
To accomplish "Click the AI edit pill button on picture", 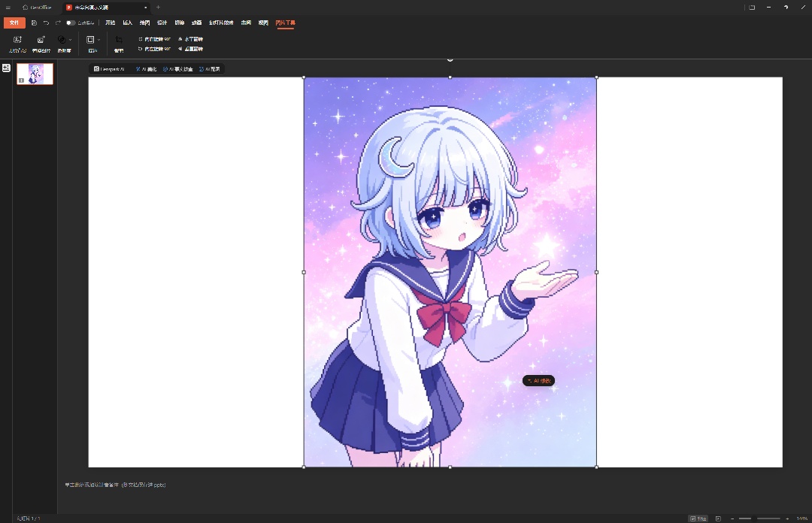I will 538,380.
